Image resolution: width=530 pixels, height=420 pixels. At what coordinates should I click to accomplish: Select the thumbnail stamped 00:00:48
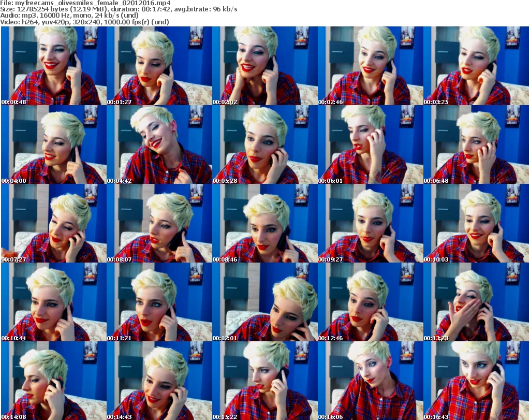(x=54, y=66)
